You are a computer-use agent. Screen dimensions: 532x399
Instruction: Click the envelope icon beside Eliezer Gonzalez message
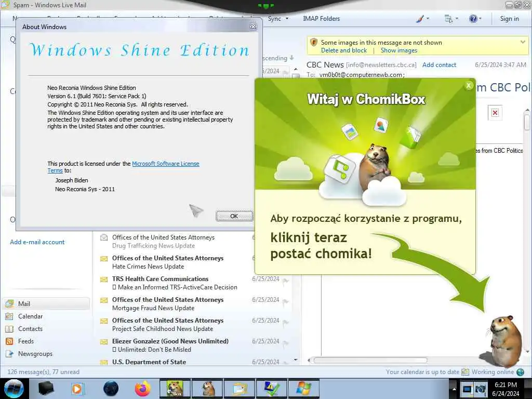pyautogui.click(x=104, y=342)
